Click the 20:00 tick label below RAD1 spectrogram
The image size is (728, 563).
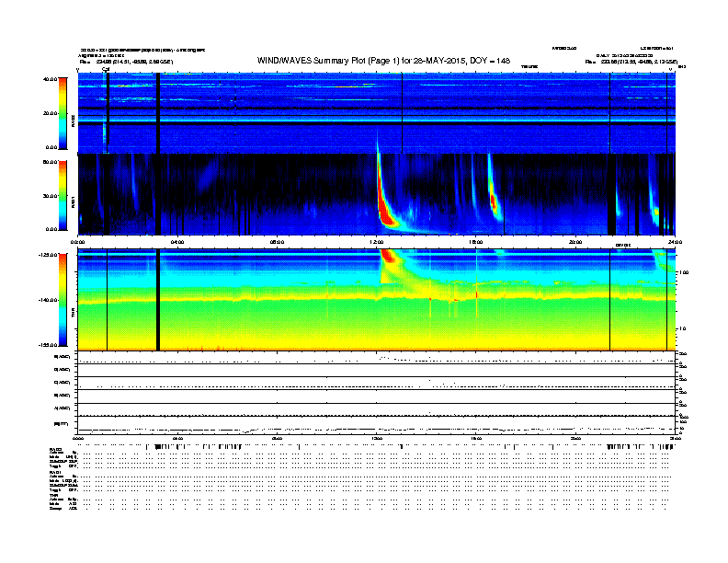click(575, 242)
